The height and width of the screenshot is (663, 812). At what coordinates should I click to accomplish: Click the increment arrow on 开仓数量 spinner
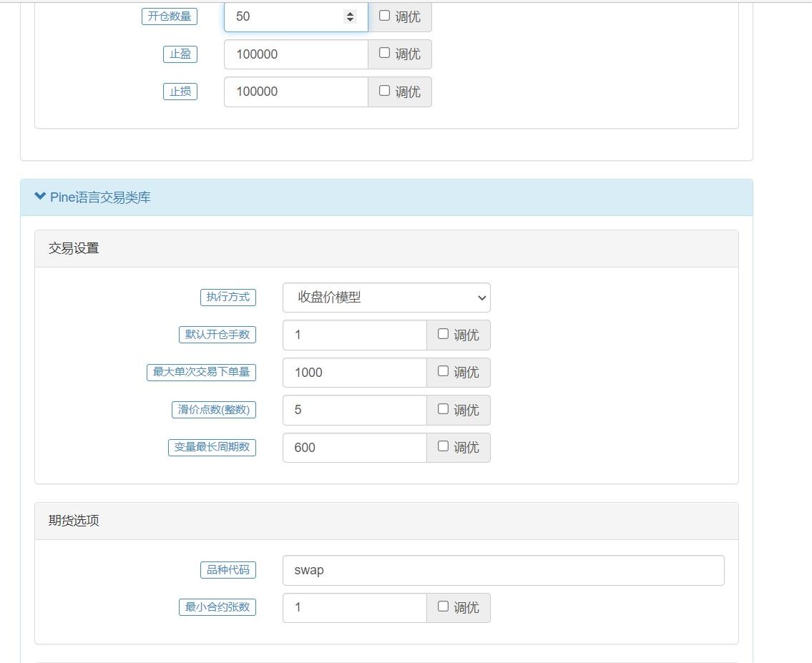(351, 13)
